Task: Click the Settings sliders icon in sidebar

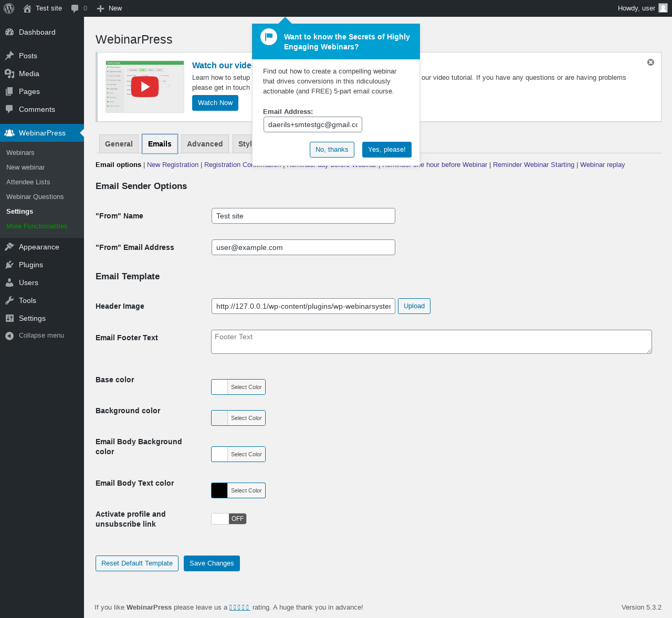Action: [9, 318]
